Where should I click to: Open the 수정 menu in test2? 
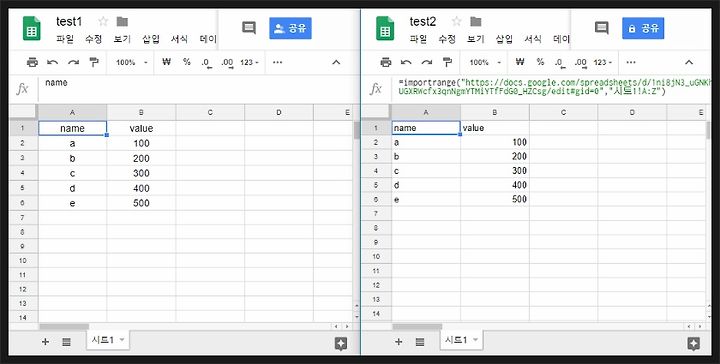(x=447, y=39)
